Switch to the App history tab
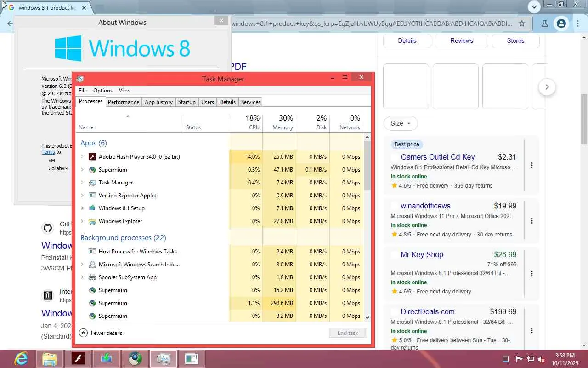The height and width of the screenshot is (368, 588). click(159, 102)
